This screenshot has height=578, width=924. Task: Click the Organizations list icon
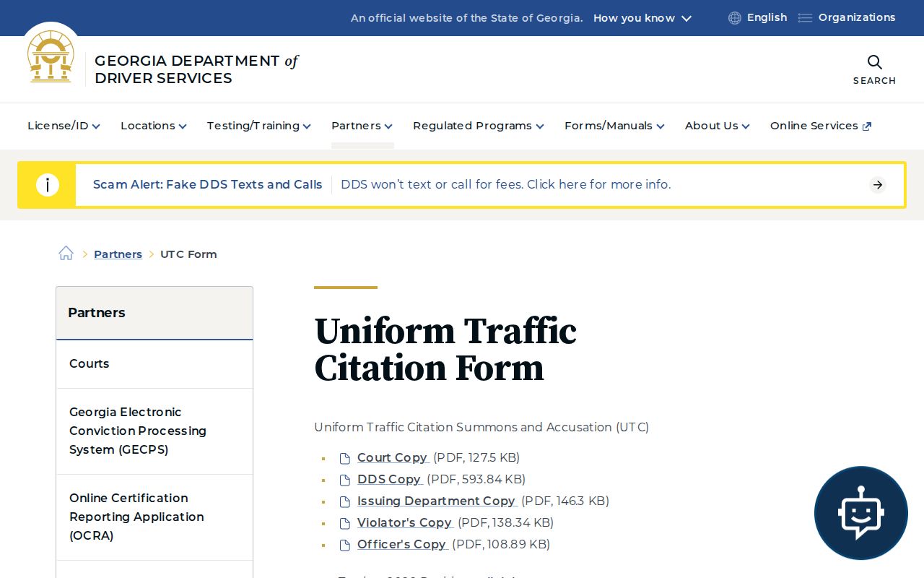point(805,18)
